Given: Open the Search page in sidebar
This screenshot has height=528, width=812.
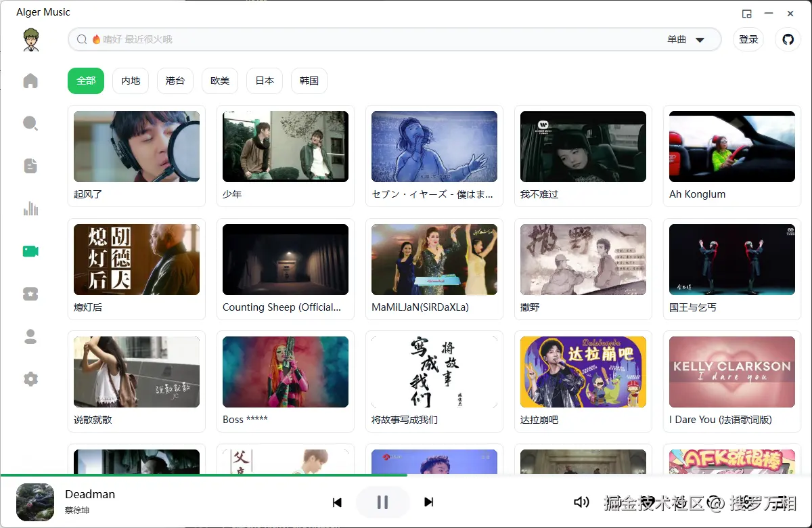Looking at the screenshot, I should tap(30, 123).
